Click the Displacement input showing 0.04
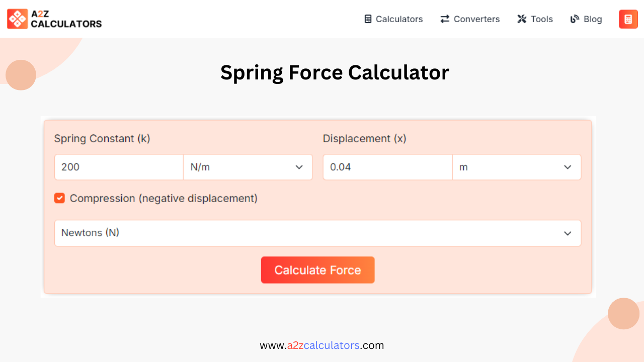644x362 pixels. click(387, 167)
